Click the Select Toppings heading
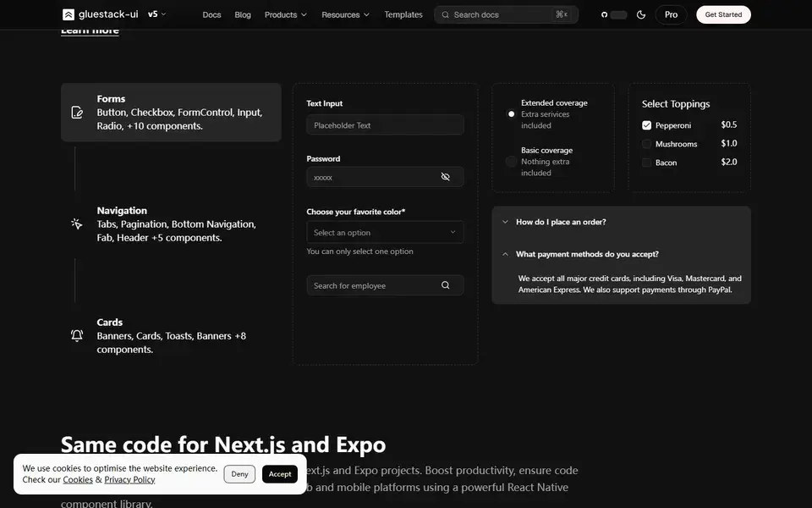This screenshot has width=812, height=508. click(x=675, y=103)
